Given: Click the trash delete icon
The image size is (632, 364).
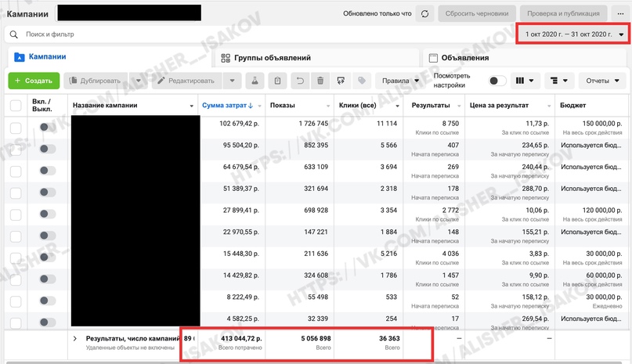Looking at the screenshot, I should [x=320, y=81].
